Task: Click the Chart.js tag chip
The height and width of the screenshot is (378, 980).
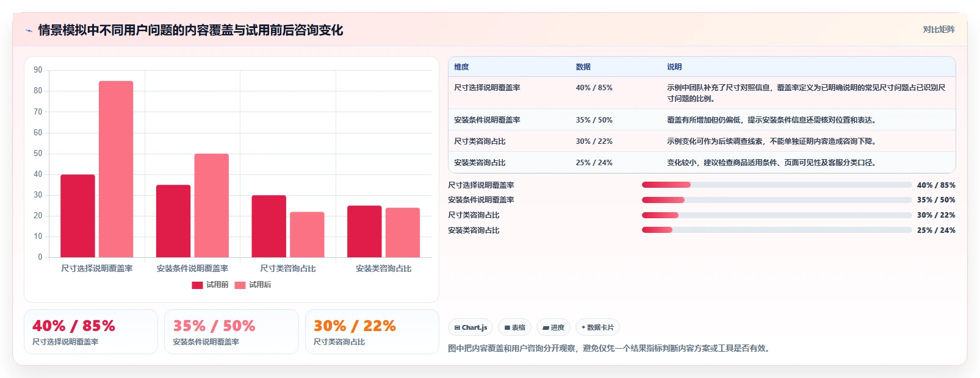Action: (x=470, y=327)
